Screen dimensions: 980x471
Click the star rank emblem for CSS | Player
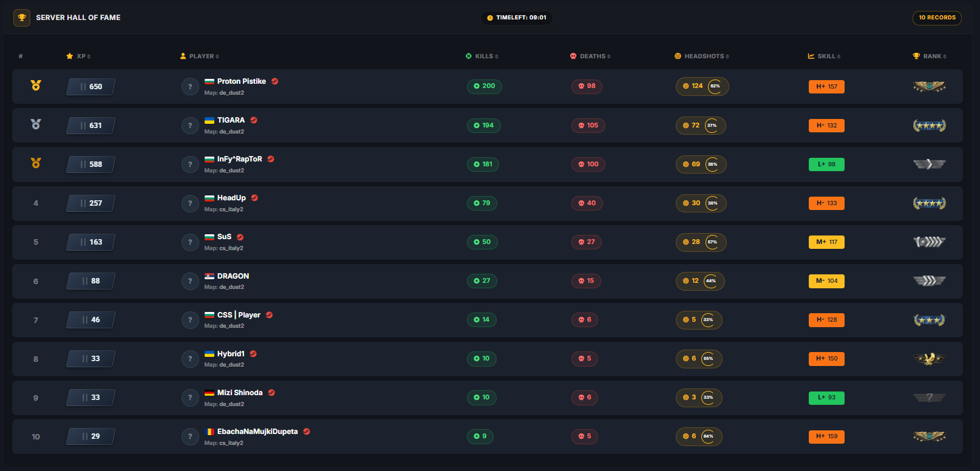point(929,320)
